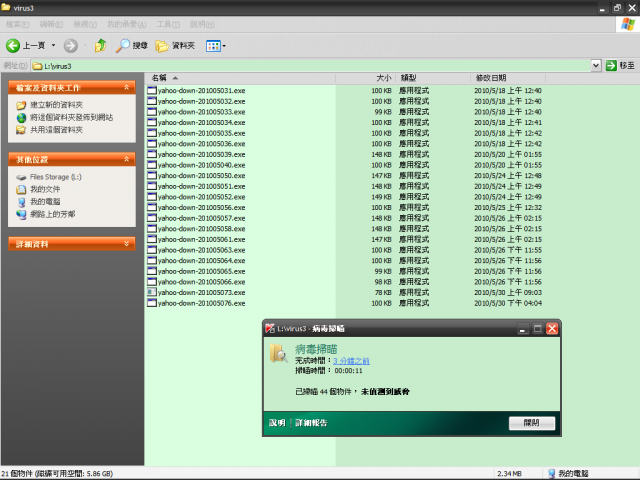Select yahoo-down-201005033.exe file icon
This screenshot has width=640, height=480.
152,111
